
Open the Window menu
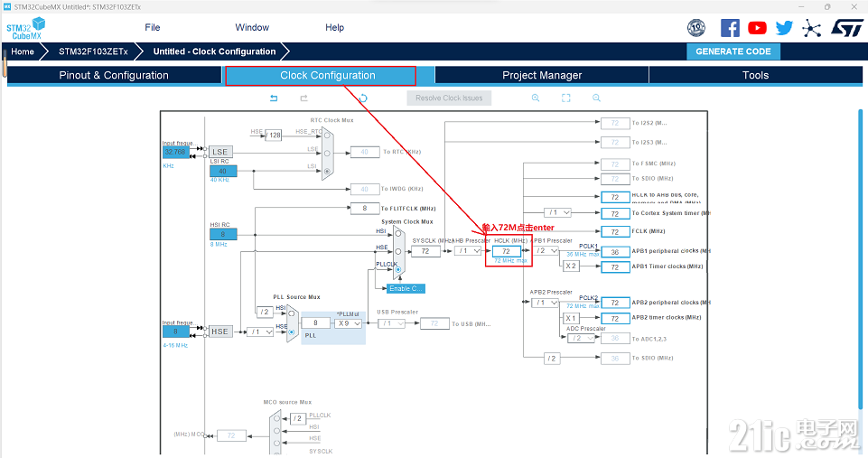pyautogui.click(x=252, y=28)
